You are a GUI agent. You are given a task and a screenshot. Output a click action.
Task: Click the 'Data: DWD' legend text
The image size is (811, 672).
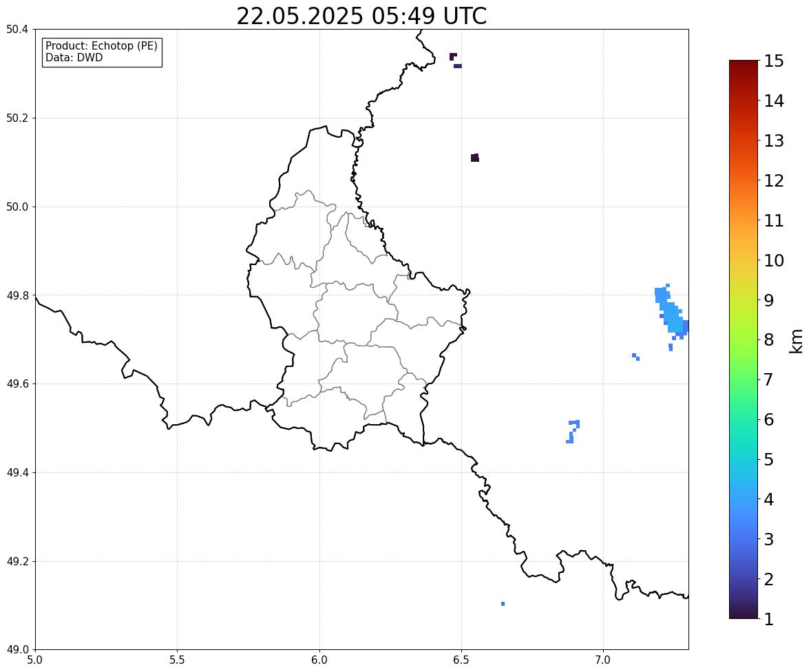pos(74,57)
